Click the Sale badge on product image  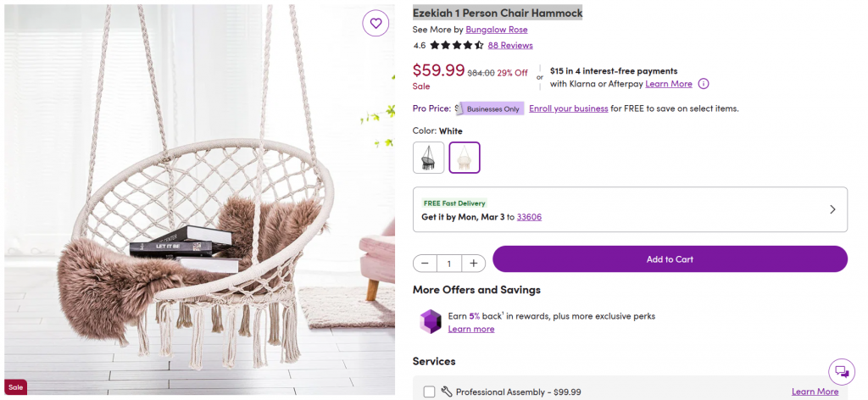coord(15,387)
